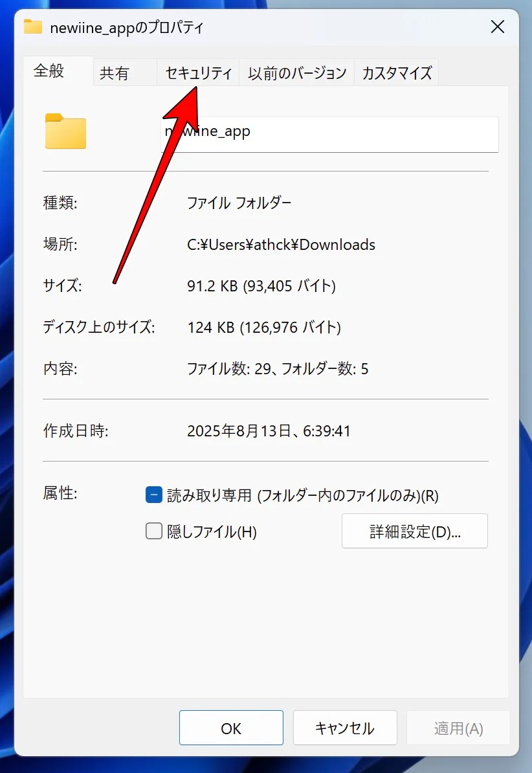Toggle the 読み取り専用 checkbox
The image size is (532, 773).
[x=154, y=495]
